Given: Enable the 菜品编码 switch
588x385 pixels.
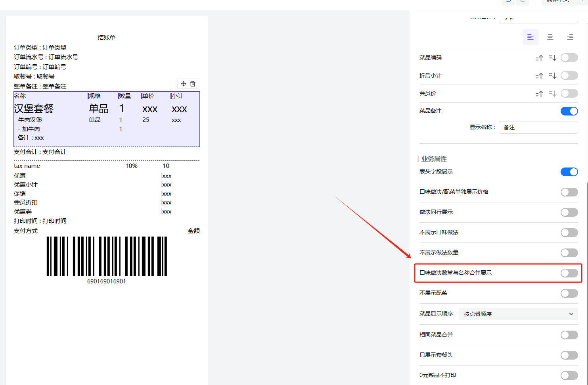Looking at the screenshot, I should [x=569, y=58].
